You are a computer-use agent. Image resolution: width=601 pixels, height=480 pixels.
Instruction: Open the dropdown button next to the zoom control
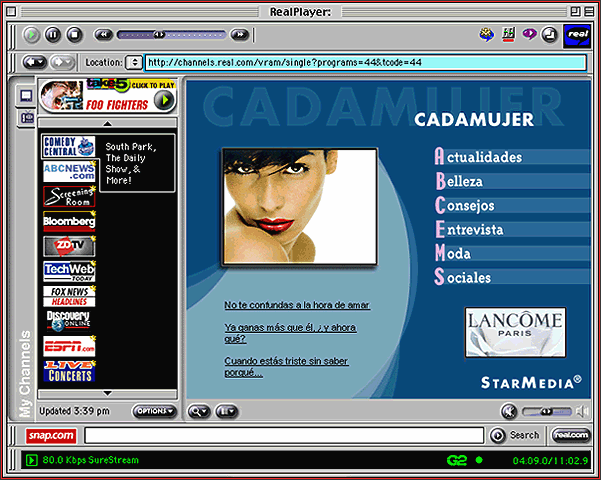(x=227, y=411)
